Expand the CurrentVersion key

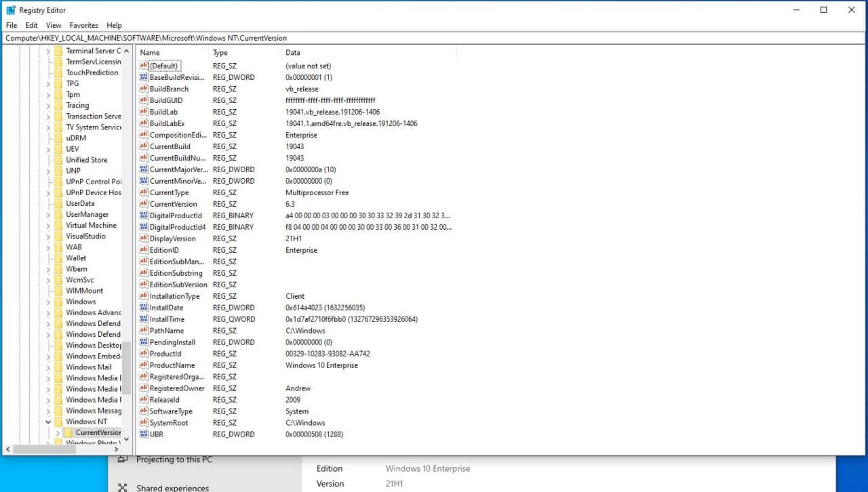pyautogui.click(x=58, y=432)
